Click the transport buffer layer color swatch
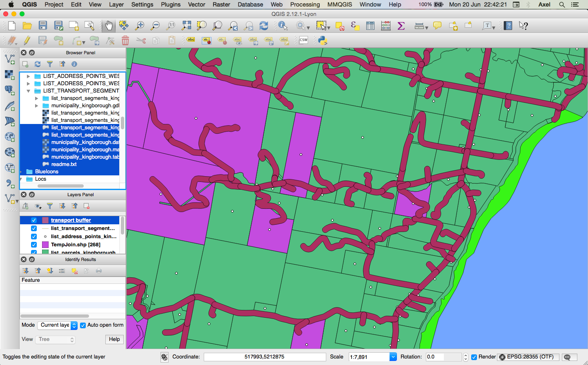The image size is (588, 365). coord(45,220)
